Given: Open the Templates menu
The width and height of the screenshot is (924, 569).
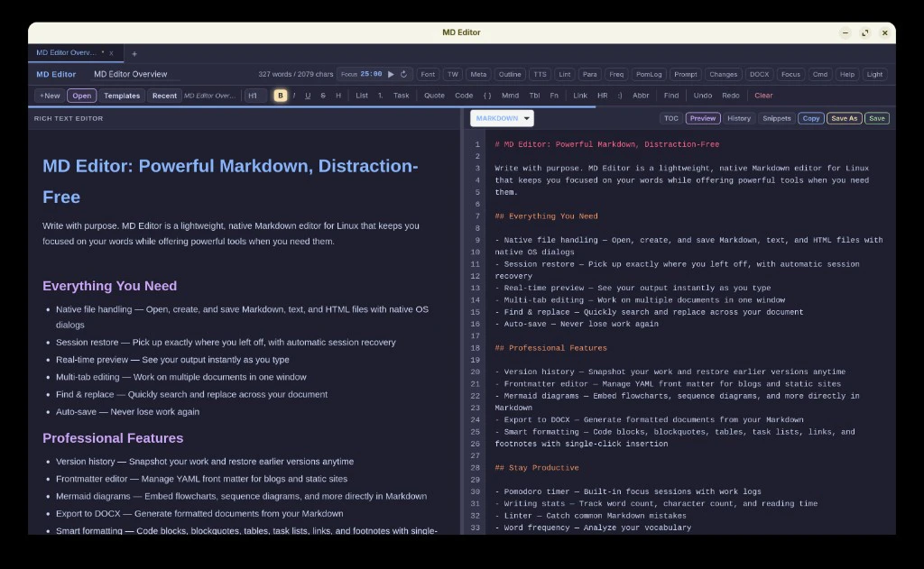Looking at the screenshot, I should (122, 96).
